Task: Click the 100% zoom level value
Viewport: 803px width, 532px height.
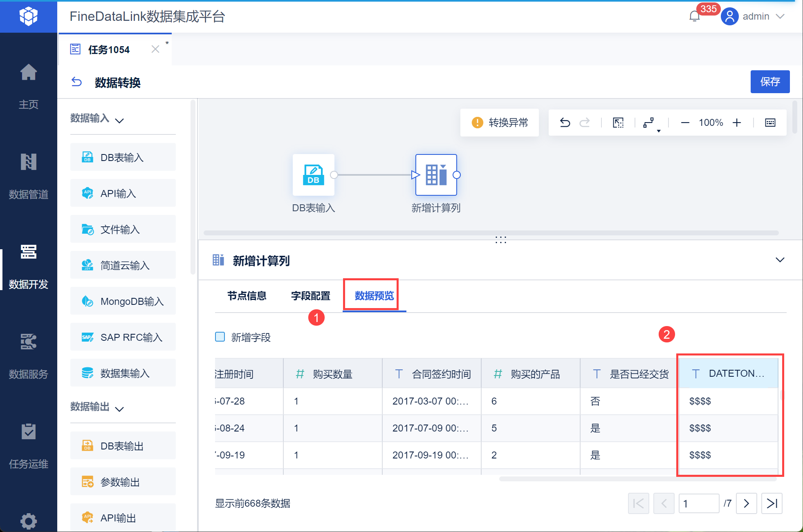Action: pos(711,123)
